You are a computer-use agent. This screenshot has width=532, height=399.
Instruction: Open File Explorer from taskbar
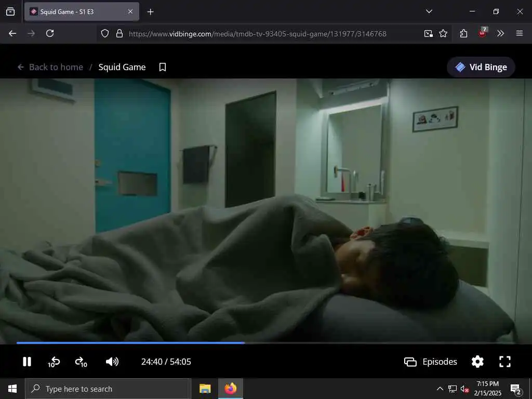click(x=205, y=389)
